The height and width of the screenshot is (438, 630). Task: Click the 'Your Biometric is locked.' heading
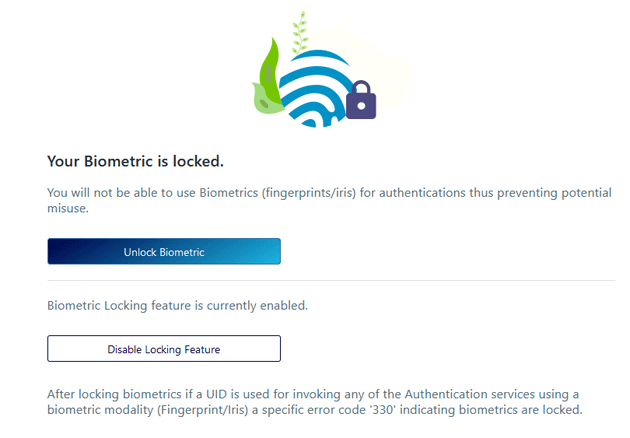tap(135, 160)
